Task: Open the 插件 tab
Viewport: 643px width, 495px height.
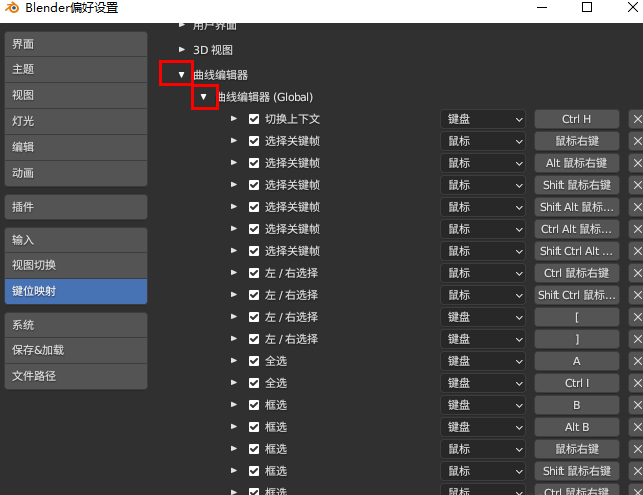Action: click(x=76, y=207)
